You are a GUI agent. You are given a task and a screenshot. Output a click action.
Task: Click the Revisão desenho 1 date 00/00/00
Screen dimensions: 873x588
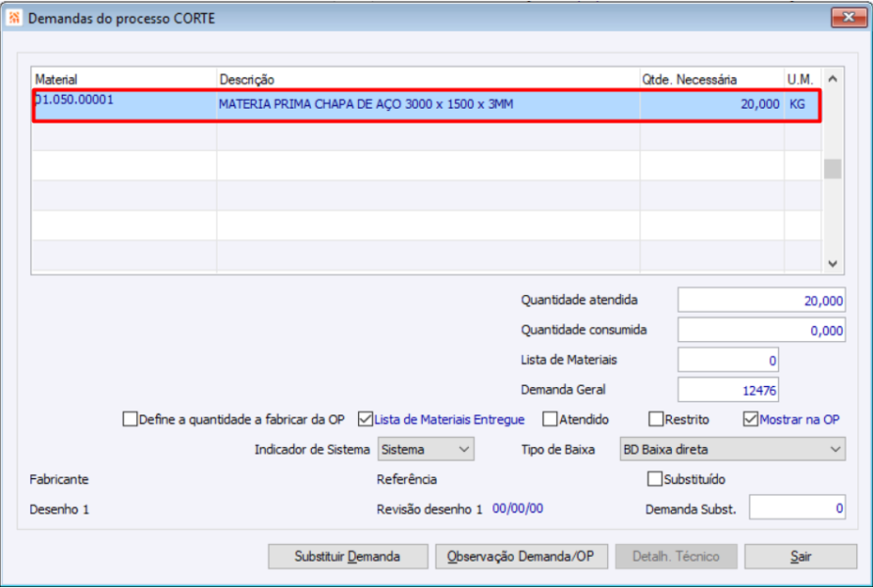(517, 508)
